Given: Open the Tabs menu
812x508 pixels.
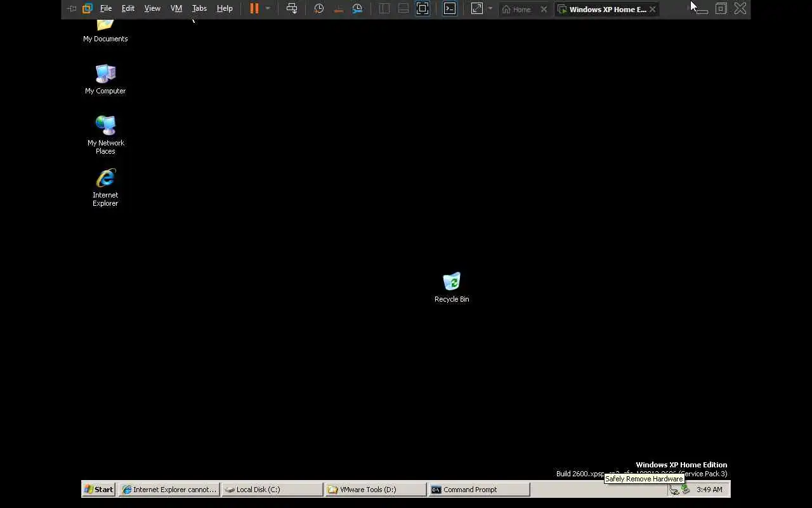Looking at the screenshot, I should tap(199, 9).
